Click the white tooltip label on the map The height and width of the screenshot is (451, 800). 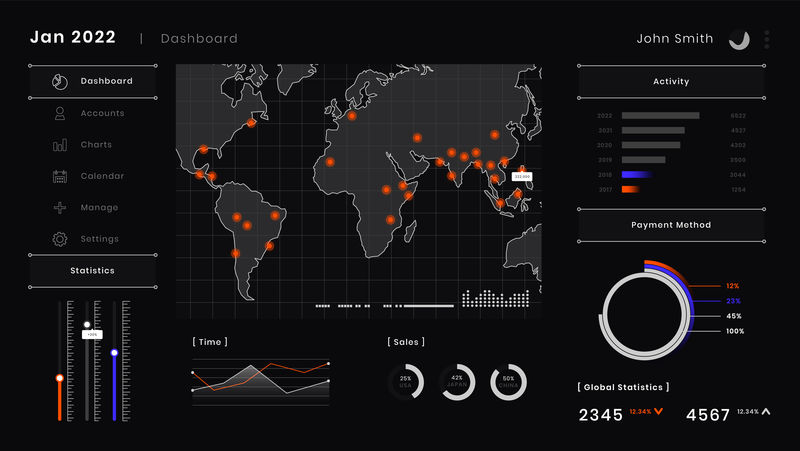[x=522, y=176]
